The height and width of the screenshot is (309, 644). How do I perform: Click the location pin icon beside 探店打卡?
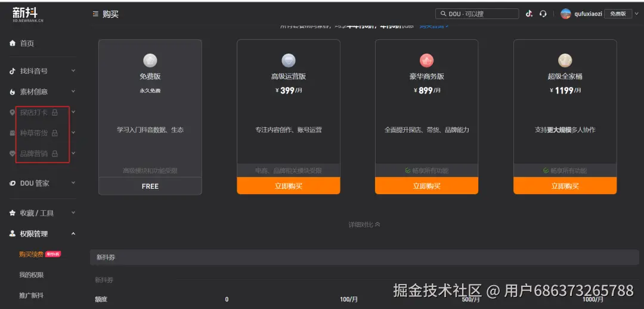(x=13, y=113)
